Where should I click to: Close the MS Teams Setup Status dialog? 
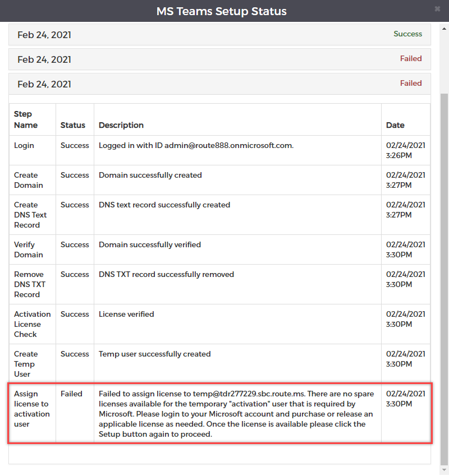437,9
